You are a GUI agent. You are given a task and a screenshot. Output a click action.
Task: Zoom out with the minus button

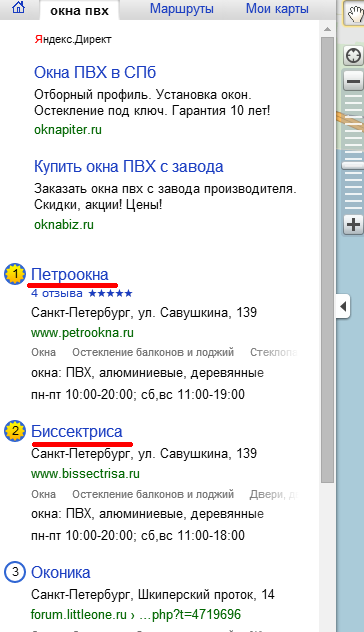354,82
